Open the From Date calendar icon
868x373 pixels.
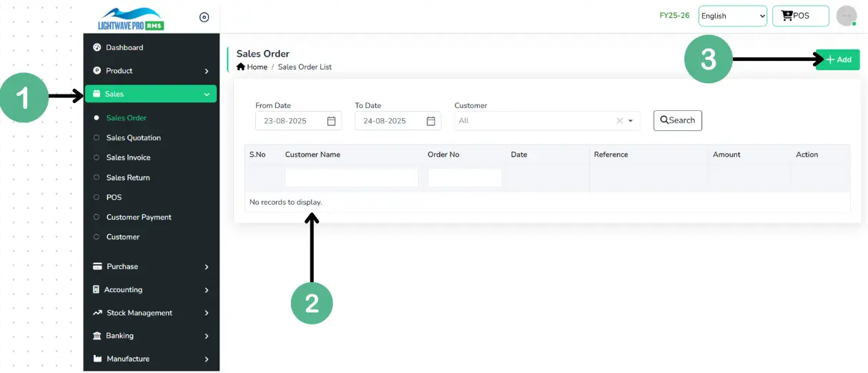point(331,121)
